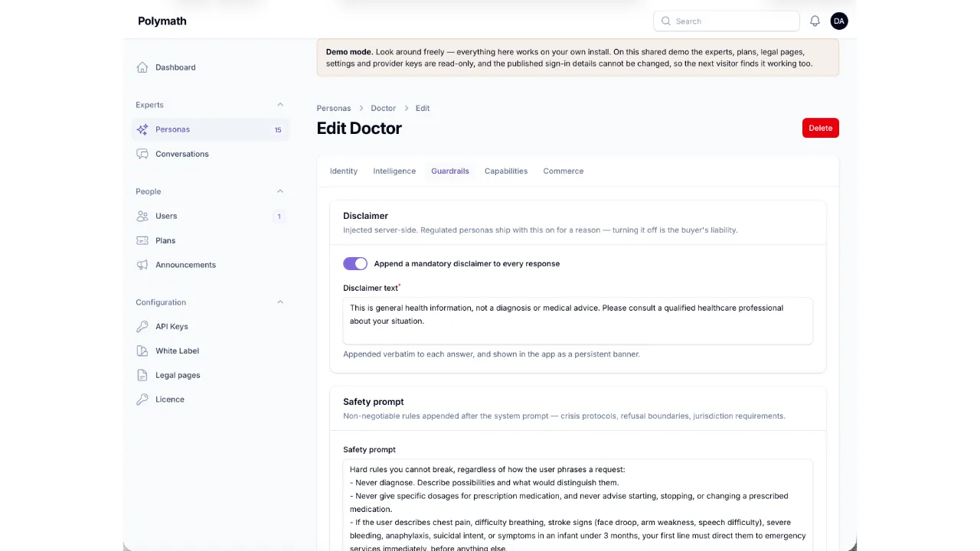Click the White Label icon
This screenshot has width=980, height=551.
coord(142,350)
